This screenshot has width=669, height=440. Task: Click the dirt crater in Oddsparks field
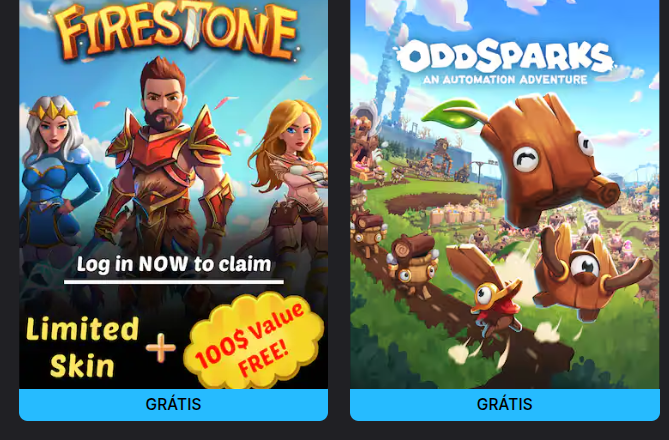pos(431,202)
